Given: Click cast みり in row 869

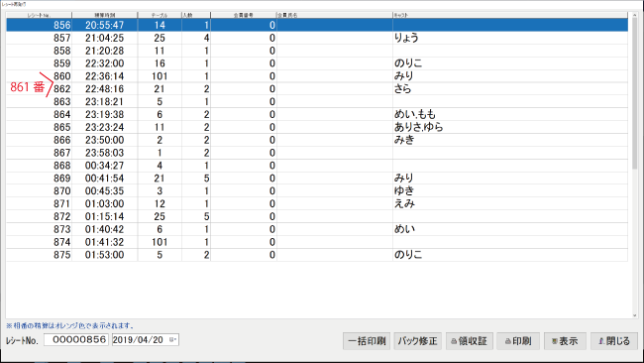Looking at the screenshot, I should tap(404, 178).
